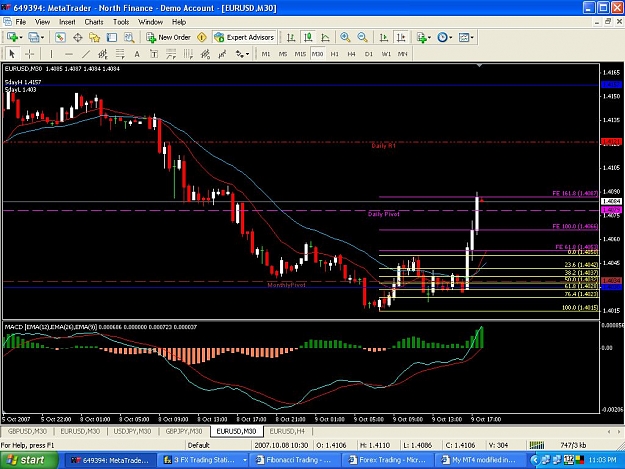Select the Text Label (T) tool
Screen dimensions: 625x469
(154, 54)
